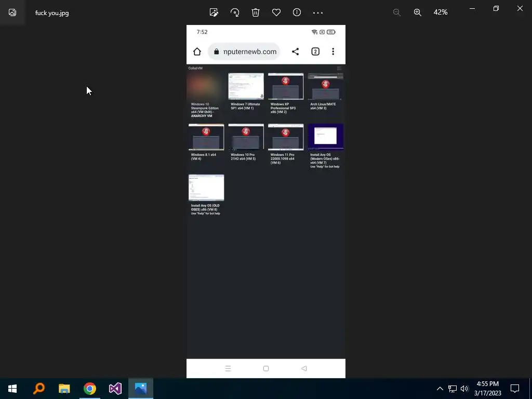This screenshot has height=399, width=532.
Task: Open the volume control in system tray
Action: (x=464, y=389)
